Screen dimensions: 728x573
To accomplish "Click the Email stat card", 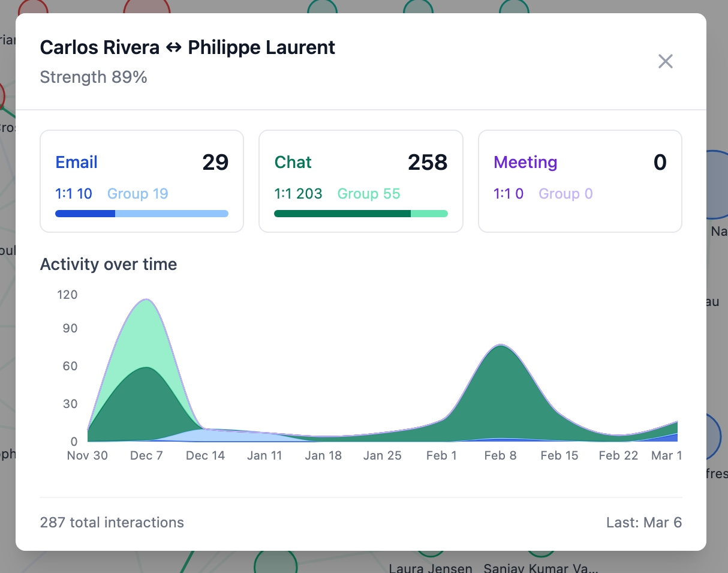I will point(142,181).
